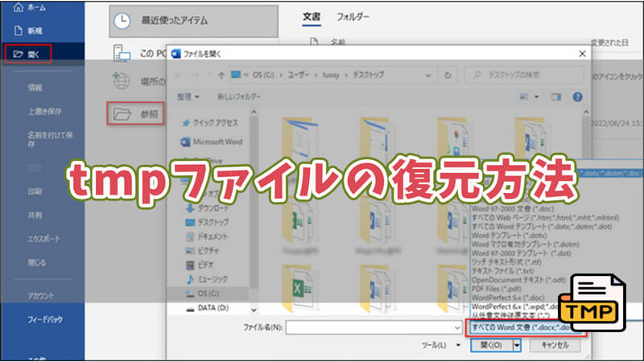Click 参照 browse folder button
644x362 pixels.
(x=135, y=113)
